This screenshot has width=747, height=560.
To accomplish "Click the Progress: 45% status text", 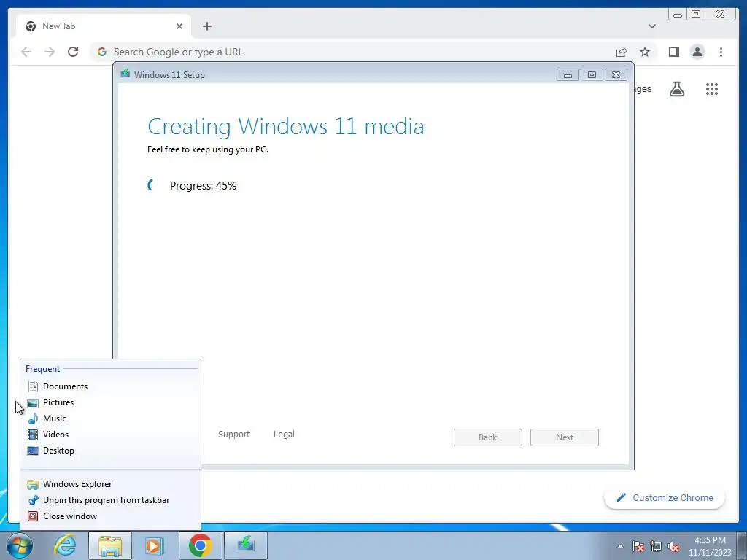I will click(x=203, y=186).
